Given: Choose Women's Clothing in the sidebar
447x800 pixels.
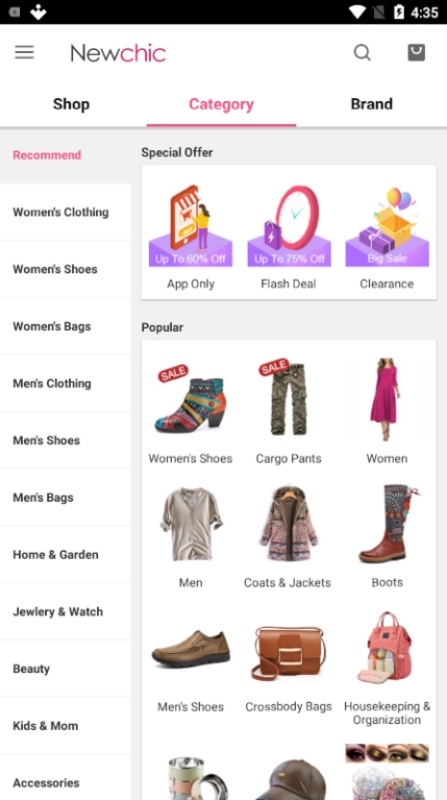Looking at the screenshot, I should 65,212.
